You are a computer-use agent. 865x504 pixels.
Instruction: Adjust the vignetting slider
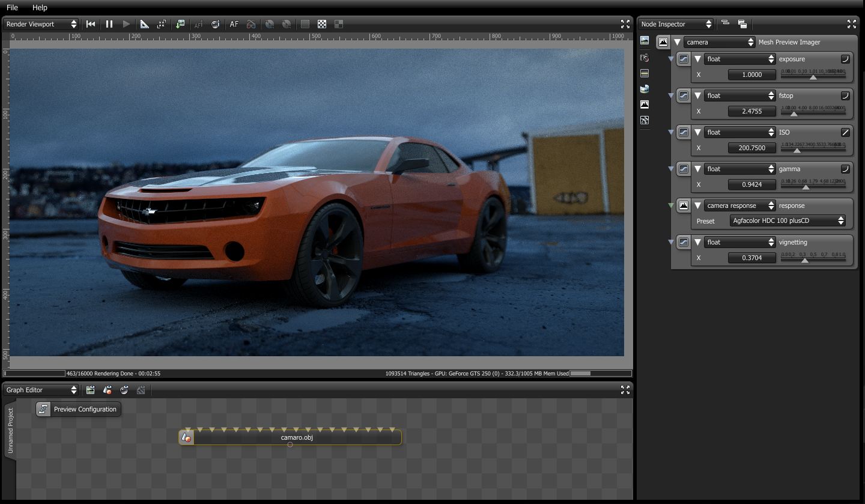[813, 258]
